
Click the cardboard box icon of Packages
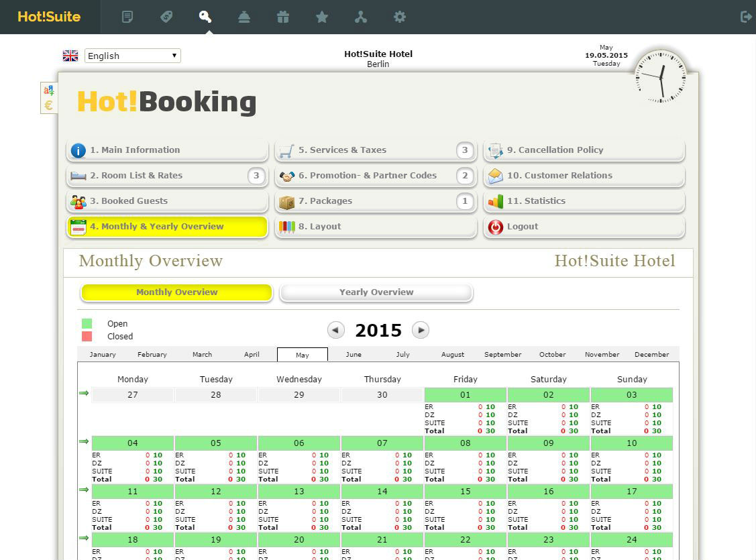point(286,202)
